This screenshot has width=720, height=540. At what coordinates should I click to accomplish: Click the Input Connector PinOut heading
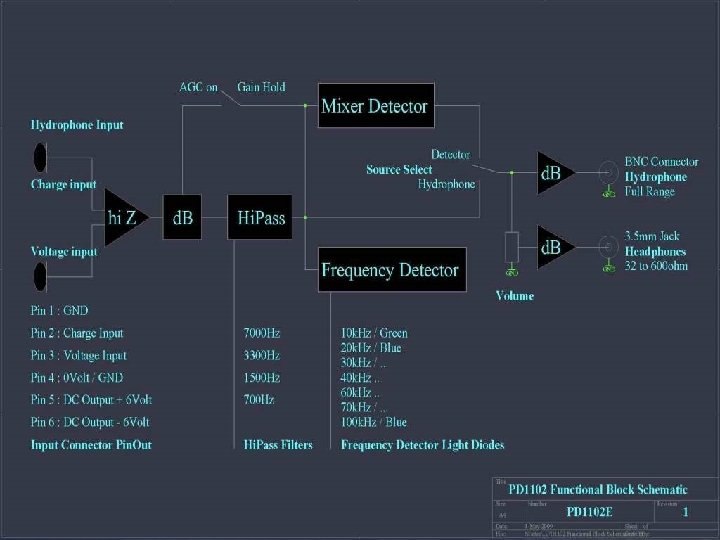click(91, 444)
